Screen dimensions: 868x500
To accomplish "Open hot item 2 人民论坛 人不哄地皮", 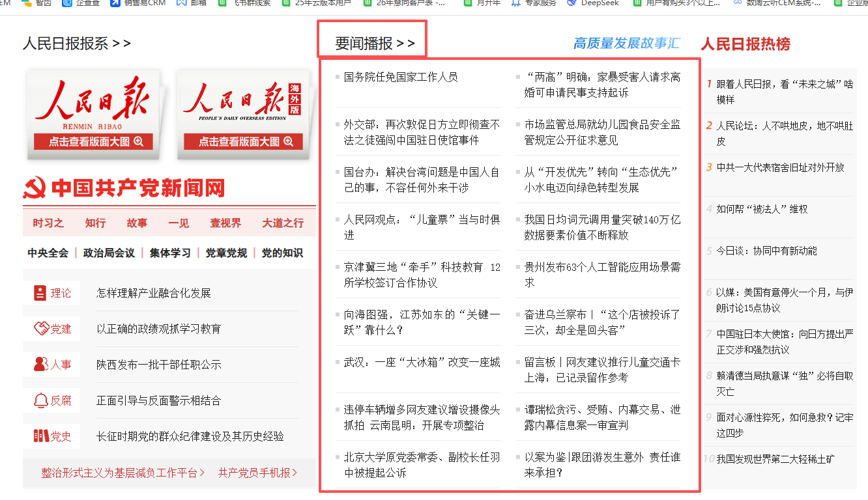I will pyautogui.click(x=785, y=133).
